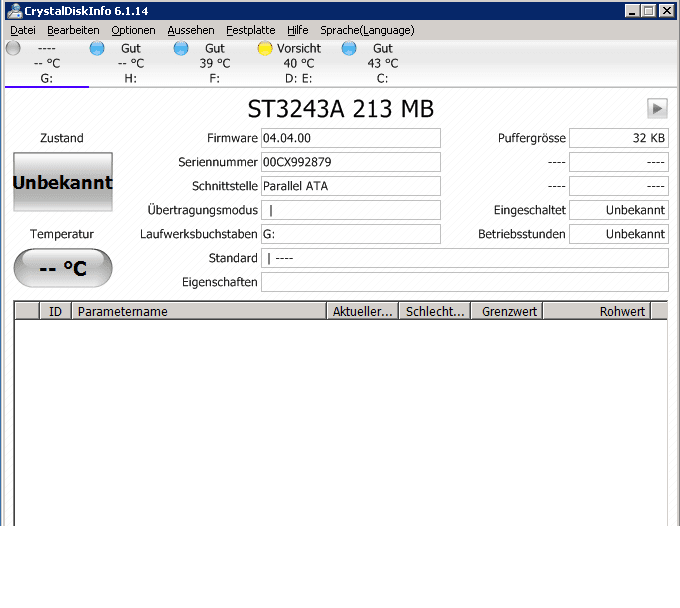This screenshot has height=608, width=680.
Task: Click the Unbekannt health status button
Action: 63,182
